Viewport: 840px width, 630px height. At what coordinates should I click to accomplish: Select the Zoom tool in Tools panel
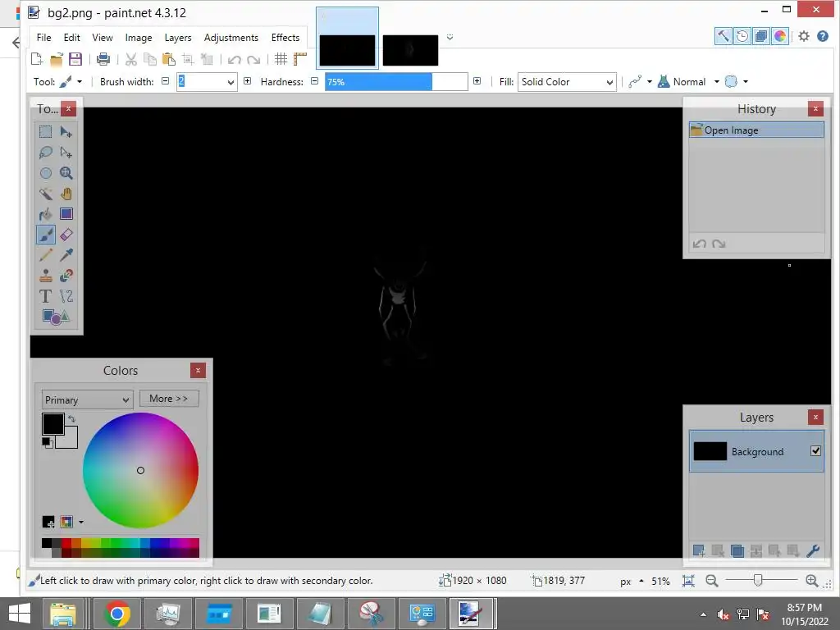(66, 173)
